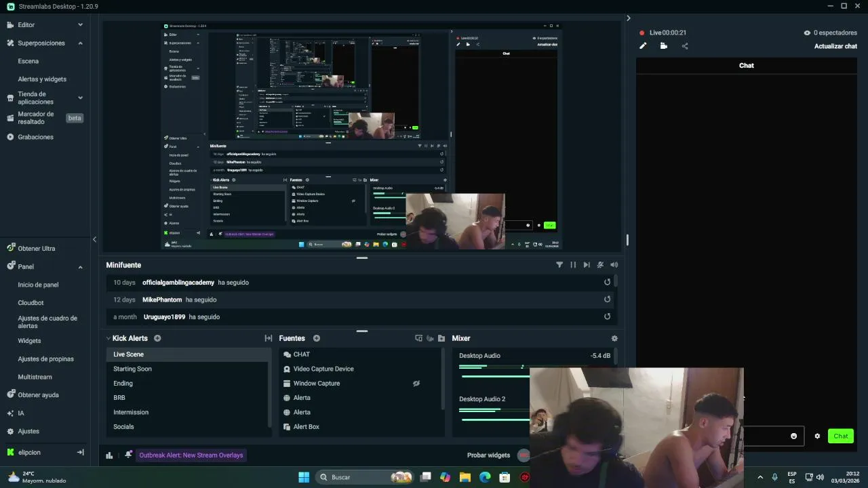The height and width of the screenshot is (488, 868).
Task: Open Kick Alerts scene collection dropdown
Action: pos(127,338)
